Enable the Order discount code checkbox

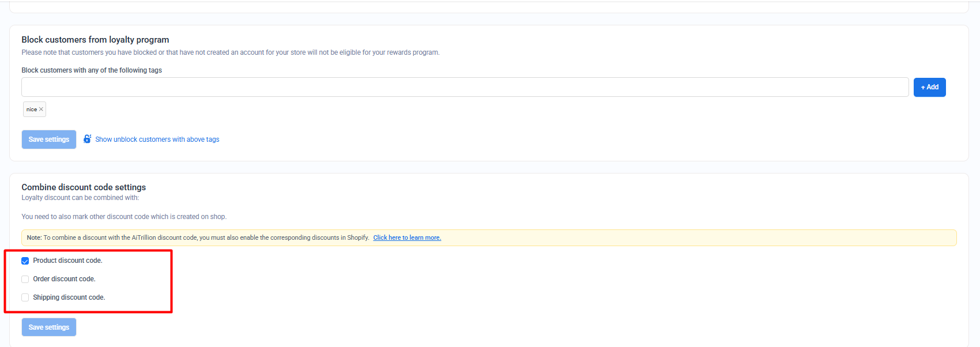(25, 280)
